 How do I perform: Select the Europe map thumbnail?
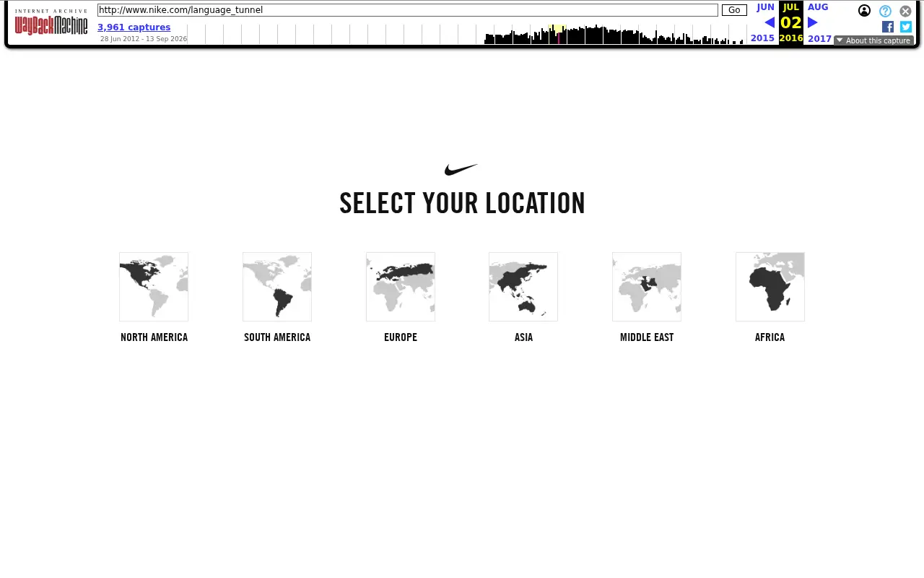click(x=401, y=287)
